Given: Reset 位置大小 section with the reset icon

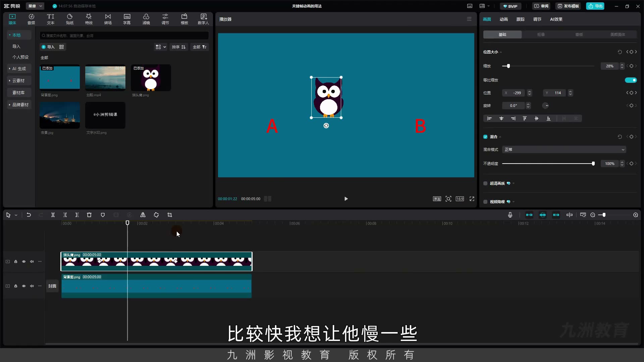Looking at the screenshot, I should 620,52.
